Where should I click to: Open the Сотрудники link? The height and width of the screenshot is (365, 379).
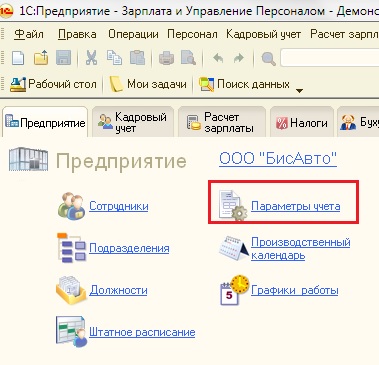click(x=119, y=206)
